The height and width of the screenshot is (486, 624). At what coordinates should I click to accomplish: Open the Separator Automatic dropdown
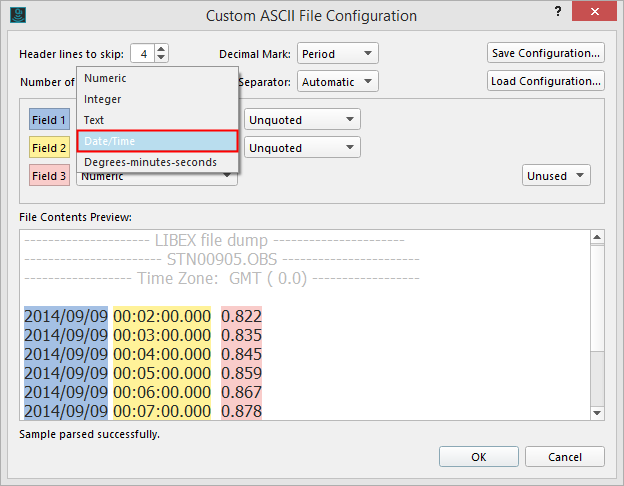coord(337,81)
